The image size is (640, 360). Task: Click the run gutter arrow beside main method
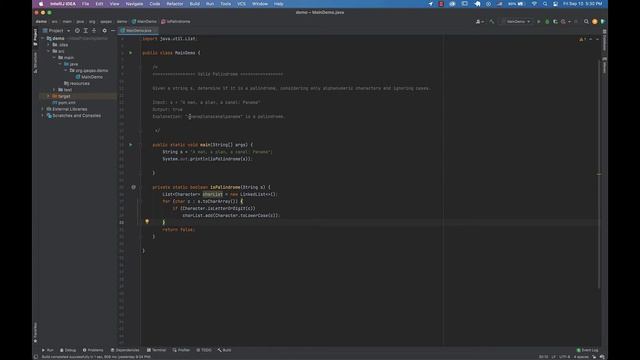(x=131, y=144)
